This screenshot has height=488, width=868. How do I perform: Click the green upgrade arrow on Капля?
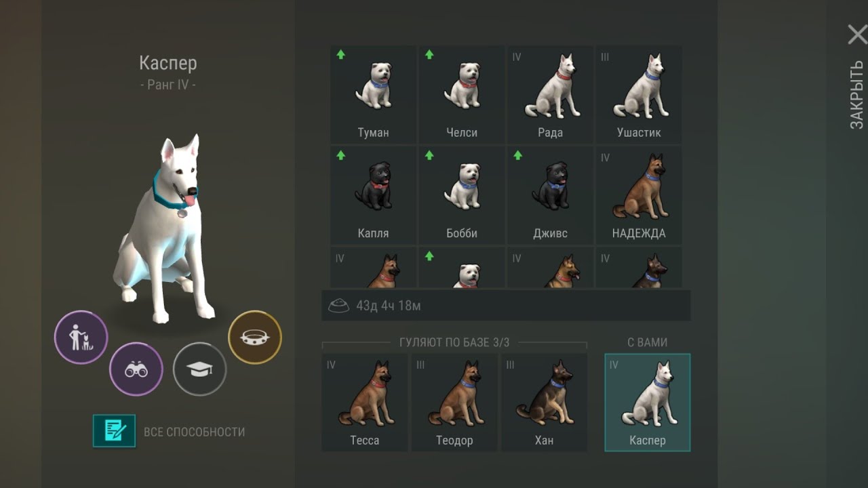click(x=341, y=155)
